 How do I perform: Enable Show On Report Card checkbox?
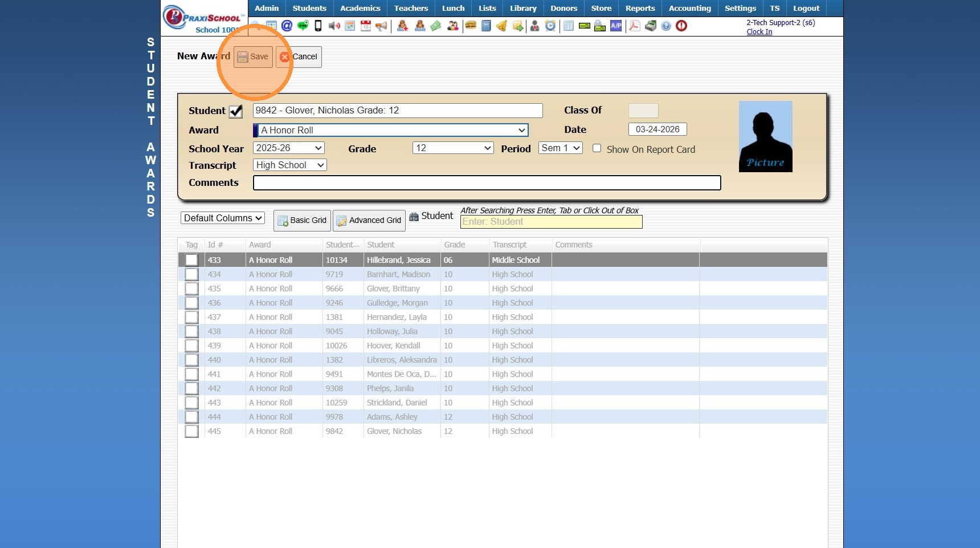coord(597,148)
